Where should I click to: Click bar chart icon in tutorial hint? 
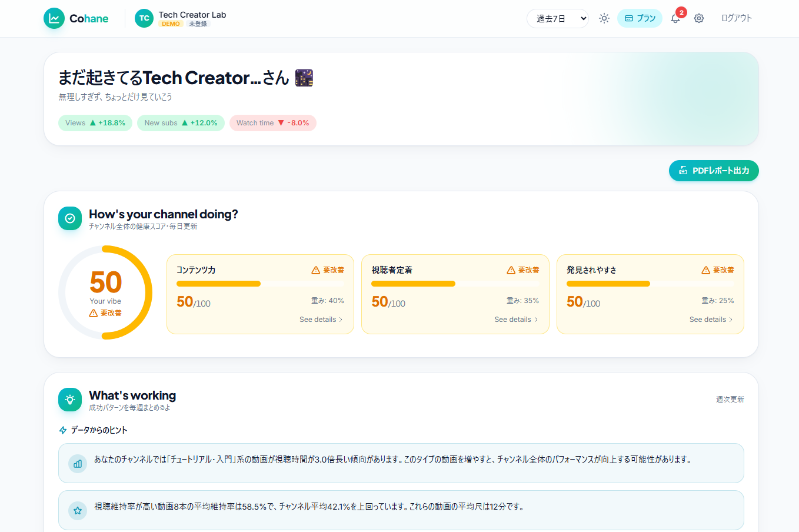(x=78, y=464)
